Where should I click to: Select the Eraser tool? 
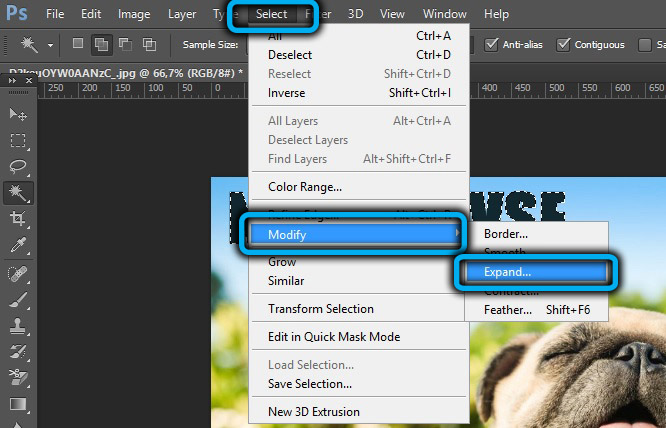[x=18, y=378]
